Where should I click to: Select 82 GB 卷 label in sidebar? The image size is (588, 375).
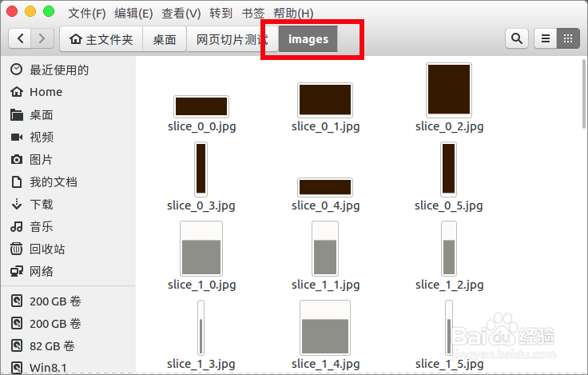52,345
